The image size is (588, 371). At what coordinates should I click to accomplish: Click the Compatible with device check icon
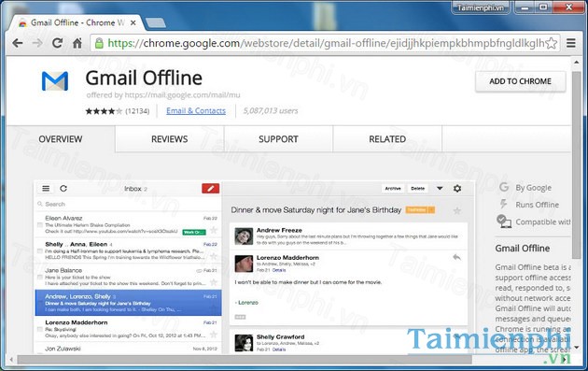(504, 221)
